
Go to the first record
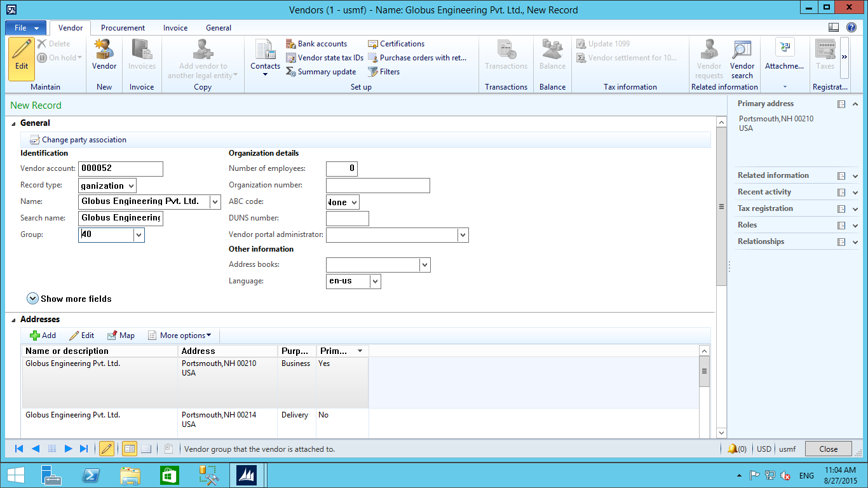19,449
